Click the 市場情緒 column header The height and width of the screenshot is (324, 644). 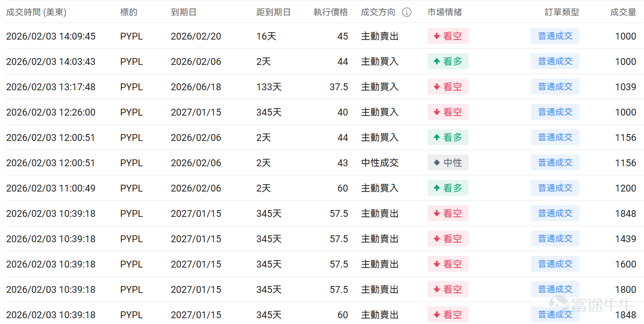point(444,12)
